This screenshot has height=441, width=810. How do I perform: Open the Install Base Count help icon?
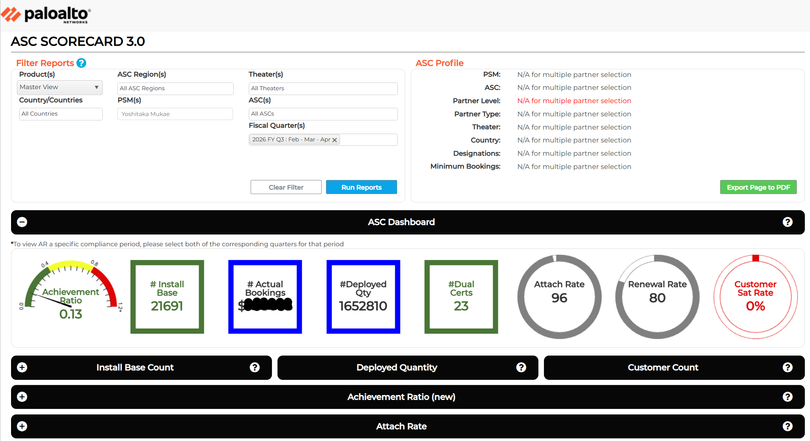pos(255,368)
